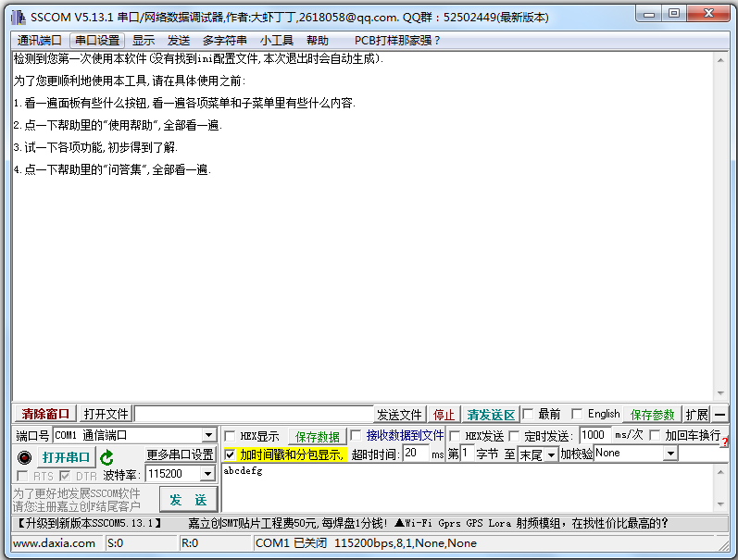Click the 保存参数 button
This screenshot has height=560, width=738.
652,415
